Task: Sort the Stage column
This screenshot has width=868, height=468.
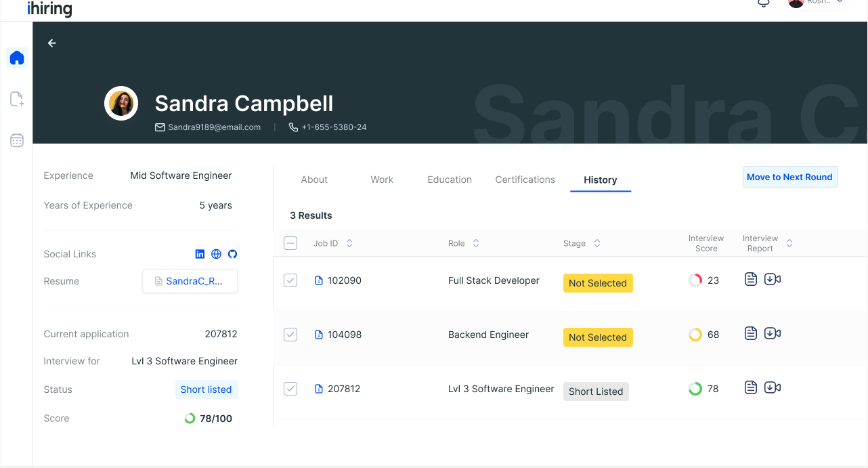Action: (596, 242)
